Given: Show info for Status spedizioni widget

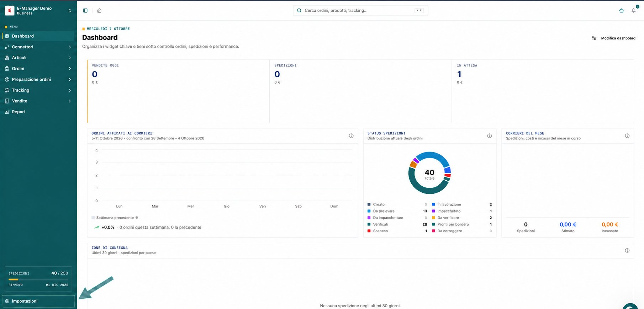Looking at the screenshot, I should [x=490, y=136].
